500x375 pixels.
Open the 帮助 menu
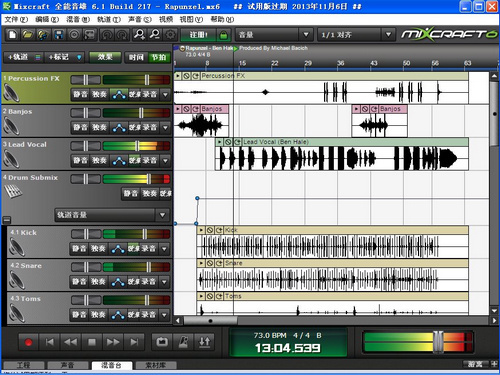coord(222,20)
